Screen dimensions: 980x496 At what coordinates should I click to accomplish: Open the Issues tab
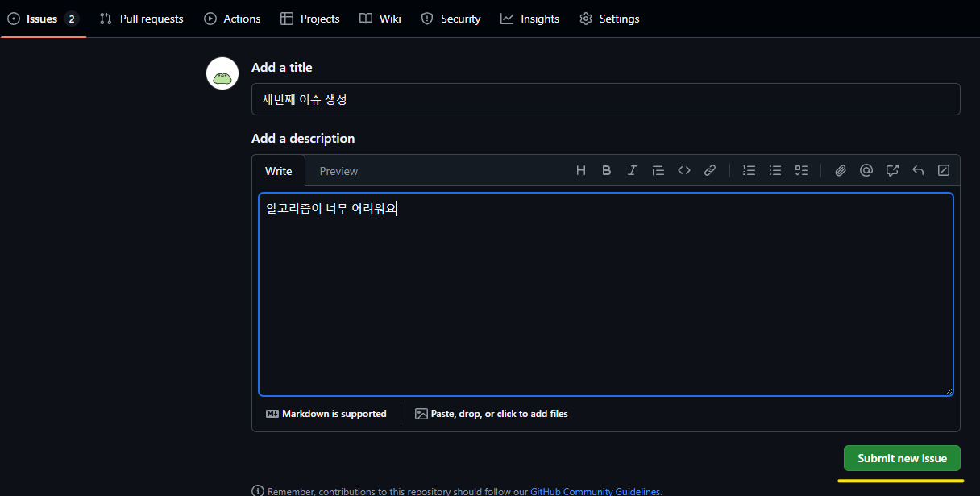[43, 19]
